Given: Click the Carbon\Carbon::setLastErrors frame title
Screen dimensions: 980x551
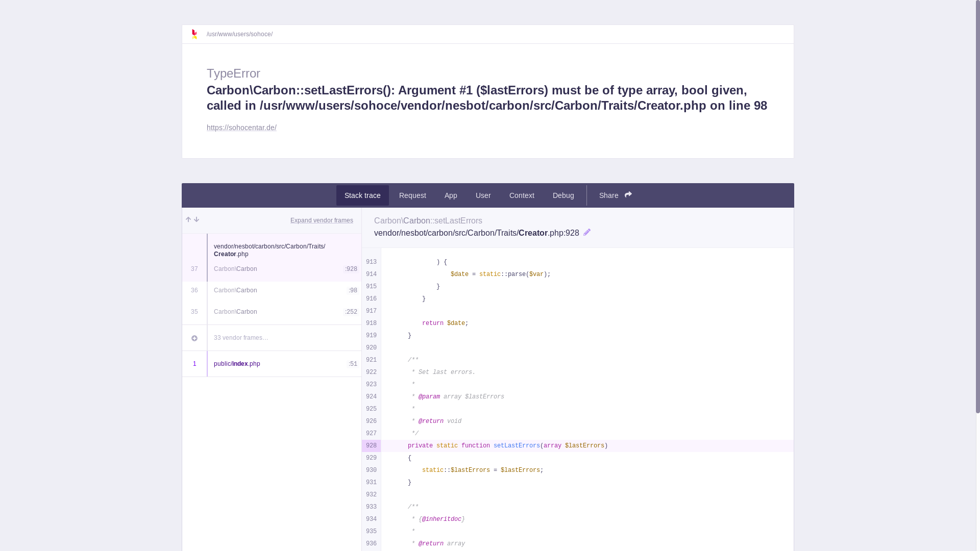Looking at the screenshot, I should pyautogui.click(x=428, y=221).
